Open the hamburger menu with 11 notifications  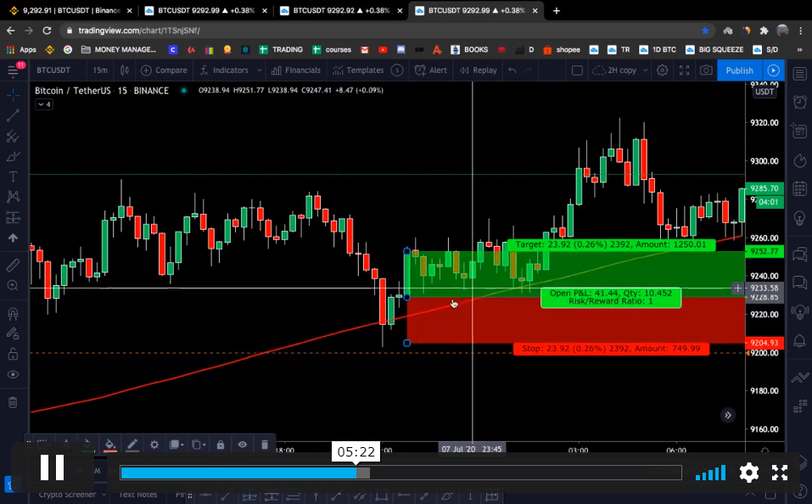(x=13, y=70)
